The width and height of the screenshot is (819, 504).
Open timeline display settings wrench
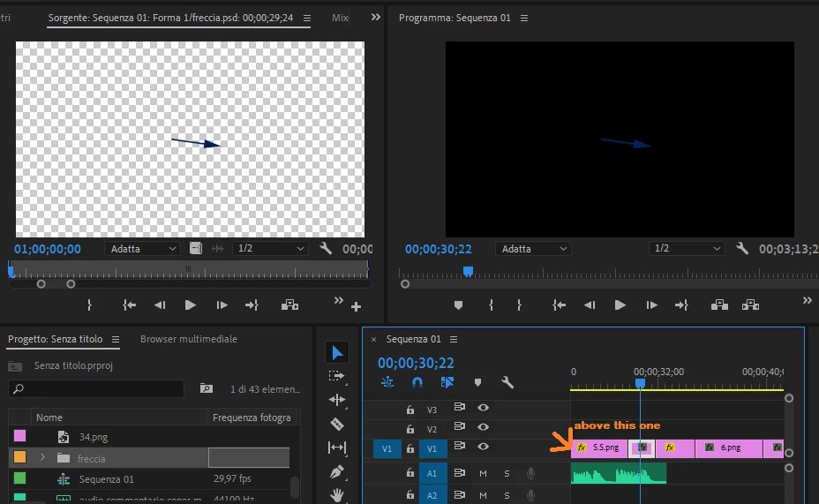click(x=507, y=382)
